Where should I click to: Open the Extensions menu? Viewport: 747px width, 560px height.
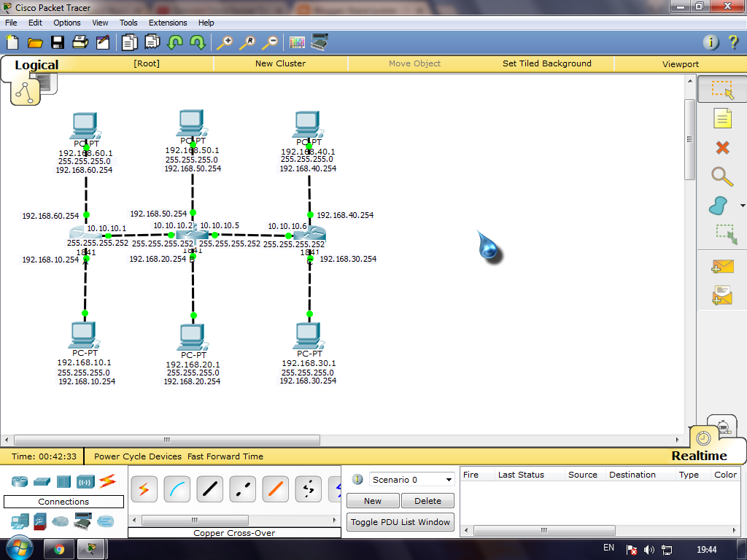(x=168, y=23)
